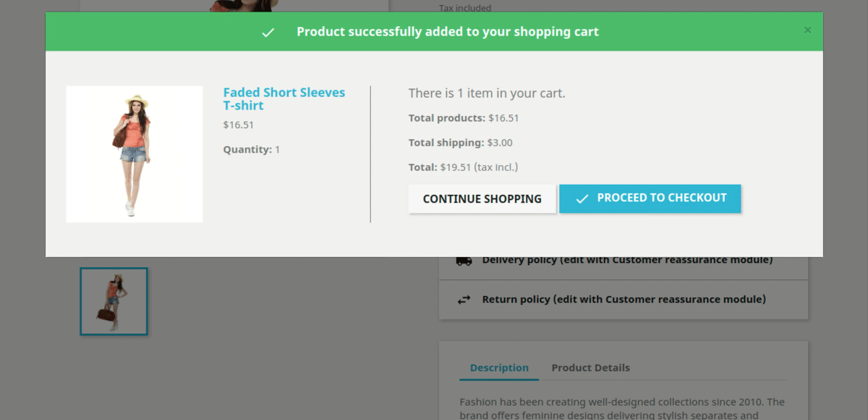Switch to the Description tab
868x420 pixels.
(x=499, y=368)
